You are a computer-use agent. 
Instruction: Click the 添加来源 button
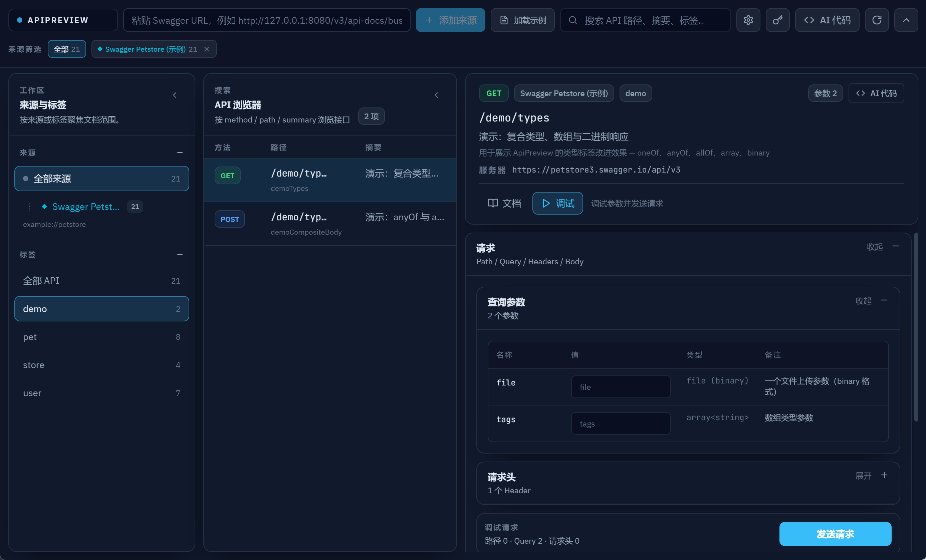pos(451,20)
